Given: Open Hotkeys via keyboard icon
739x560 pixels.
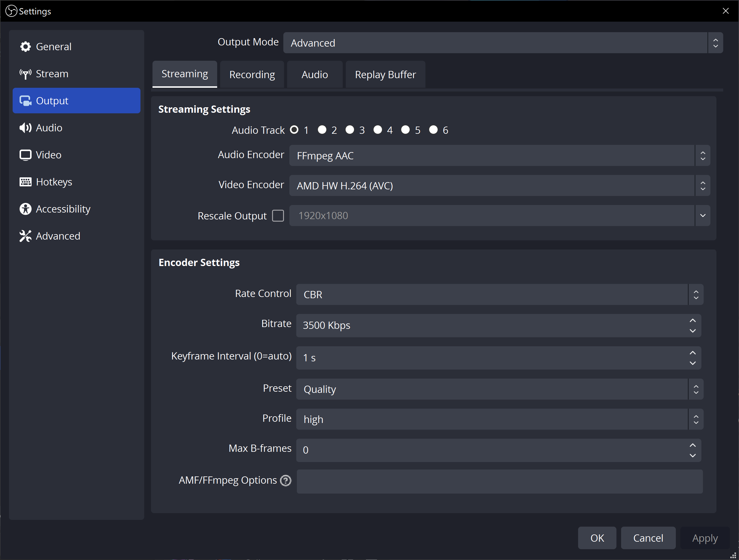Looking at the screenshot, I should (25, 182).
